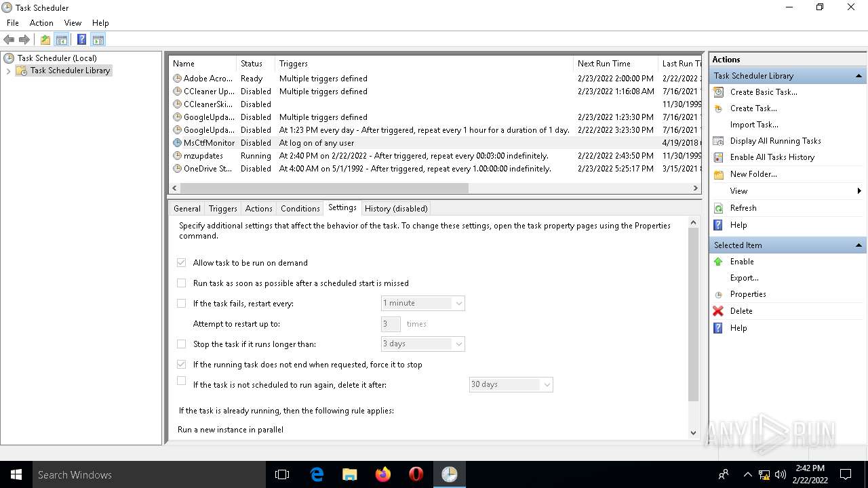Toggle If the task fails, restart every checkbox
Viewport: 868px width, 488px height.
(182, 304)
